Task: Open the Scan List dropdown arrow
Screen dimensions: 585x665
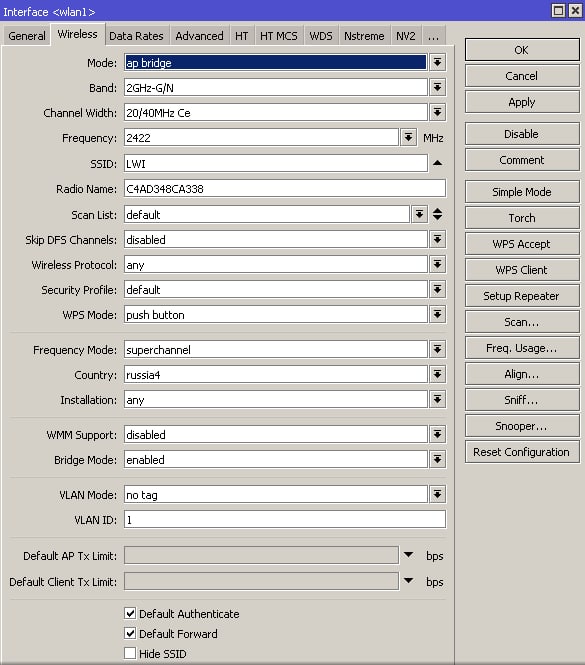Action: click(420, 214)
